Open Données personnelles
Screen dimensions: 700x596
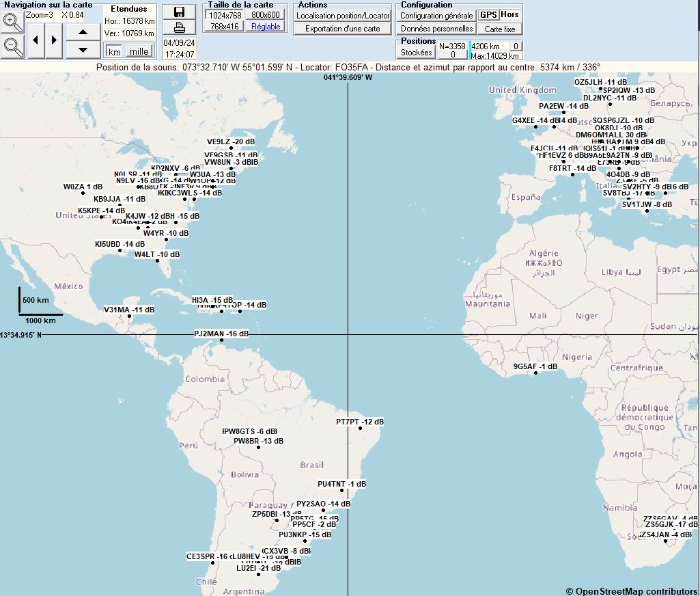pos(436,29)
